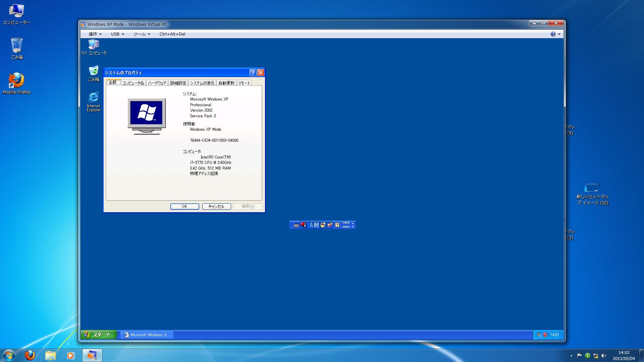The width and height of the screenshot is (644, 362).
Task: Expand the USB menu in Virtual PC
Action: click(117, 34)
